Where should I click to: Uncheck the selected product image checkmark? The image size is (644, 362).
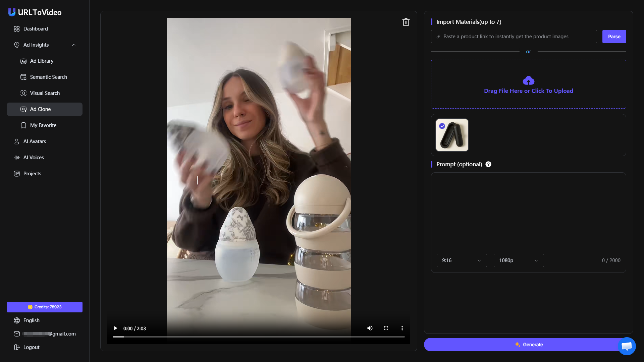442,126
